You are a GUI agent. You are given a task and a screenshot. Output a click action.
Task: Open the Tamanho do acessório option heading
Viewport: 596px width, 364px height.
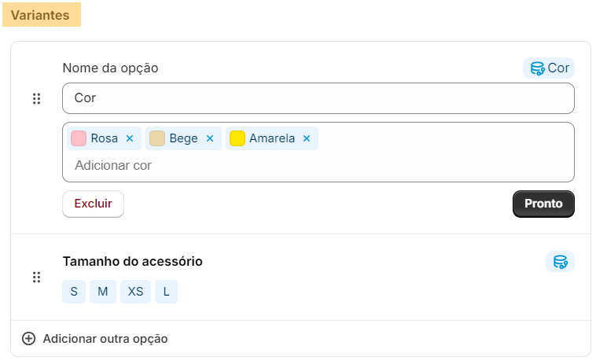coord(133,262)
